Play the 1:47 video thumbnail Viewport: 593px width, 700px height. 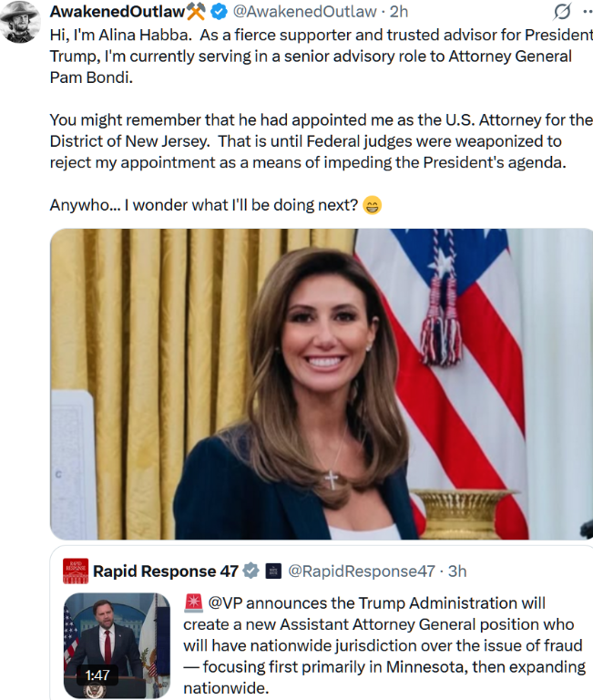pos(117,645)
